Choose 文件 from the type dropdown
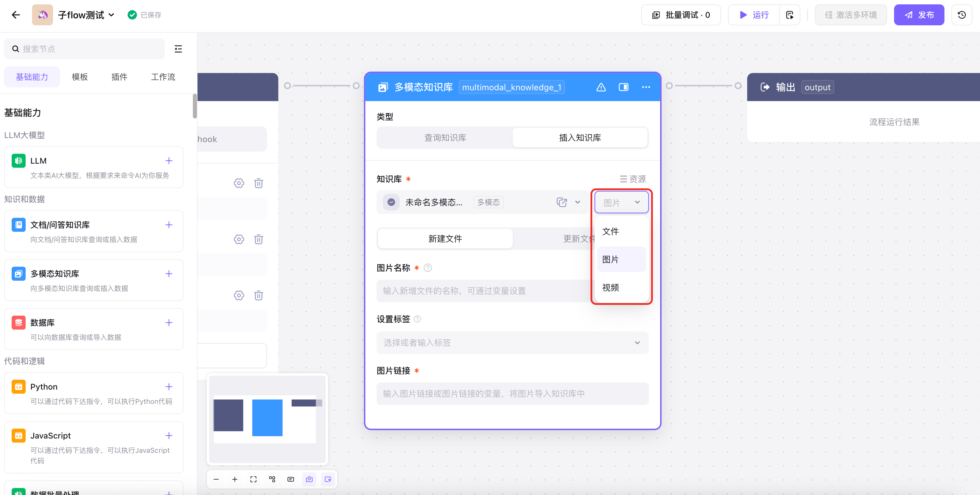980x495 pixels. point(610,231)
